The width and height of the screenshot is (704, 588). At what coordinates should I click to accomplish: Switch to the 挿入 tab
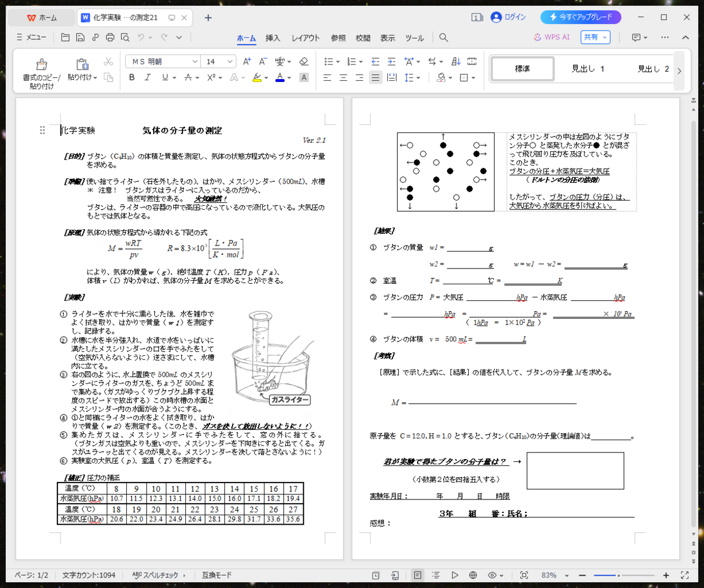coord(273,38)
